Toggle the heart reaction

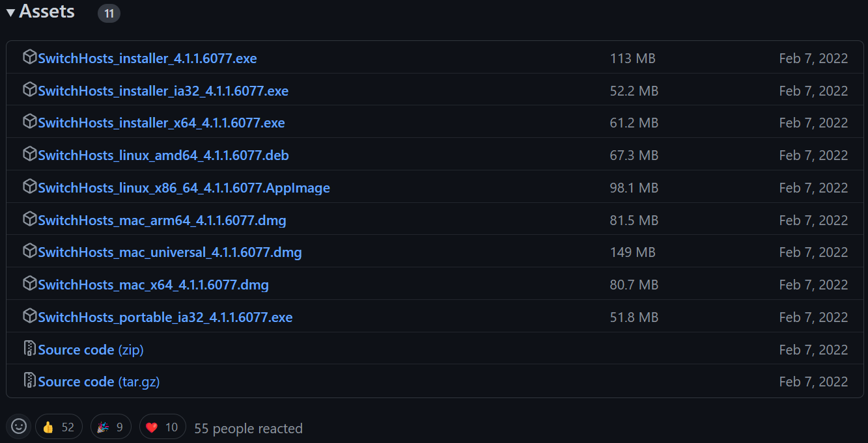[x=162, y=427]
